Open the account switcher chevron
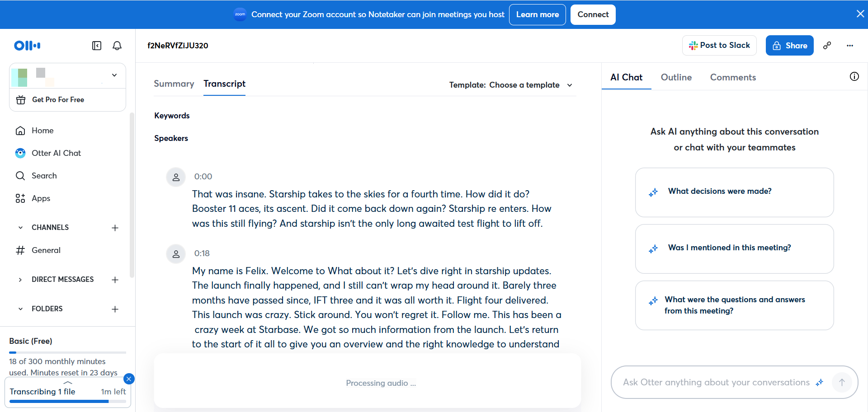The image size is (868, 412). [114, 75]
